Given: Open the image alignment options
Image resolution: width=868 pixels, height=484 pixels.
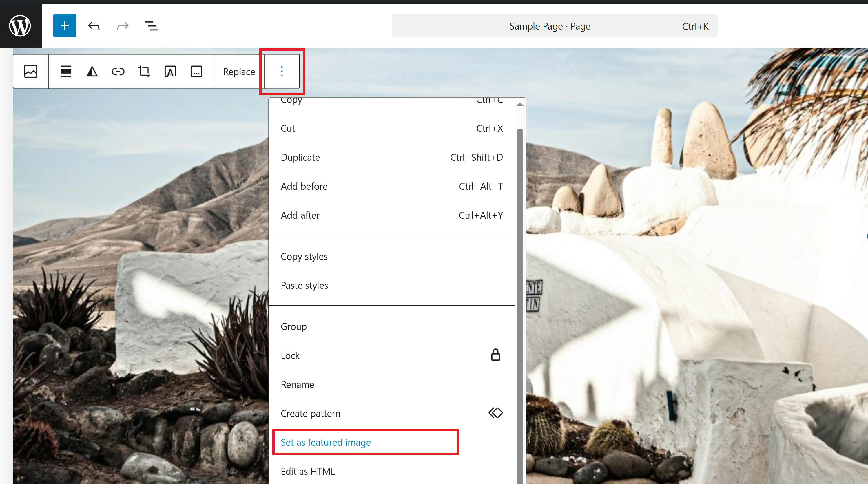Looking at the screenshot, I should tap(66, 72).
